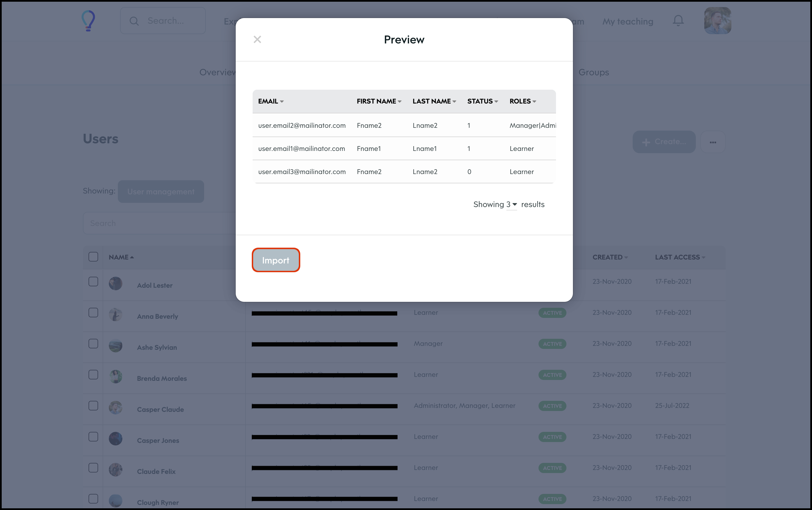Click Casper Jones' avatar icon
Viewport: 812px width, 510px height.
pos(116,439)
